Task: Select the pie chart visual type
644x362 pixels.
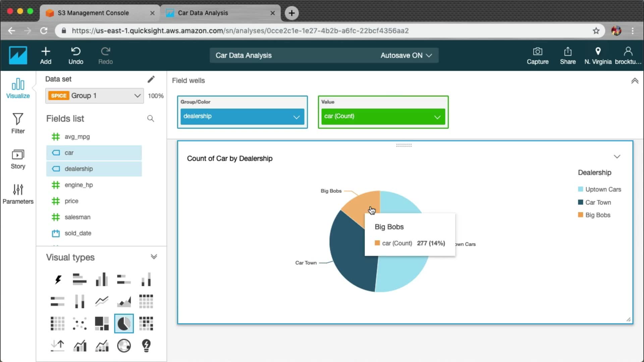Action: (124, 323)
